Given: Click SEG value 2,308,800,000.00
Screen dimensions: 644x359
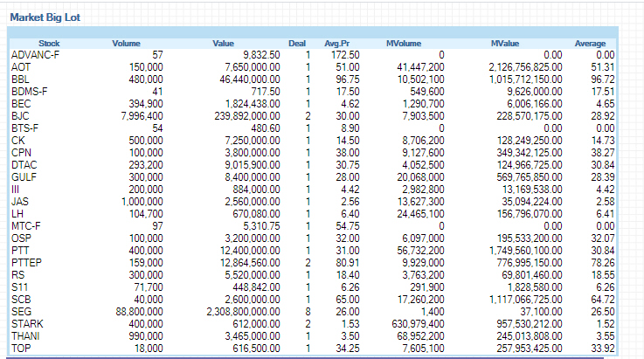Looking at the screenshot, I should (243, 312).
